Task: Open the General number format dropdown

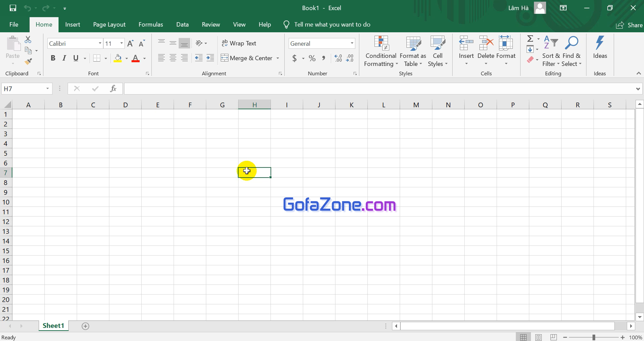Action: point(352,43)
